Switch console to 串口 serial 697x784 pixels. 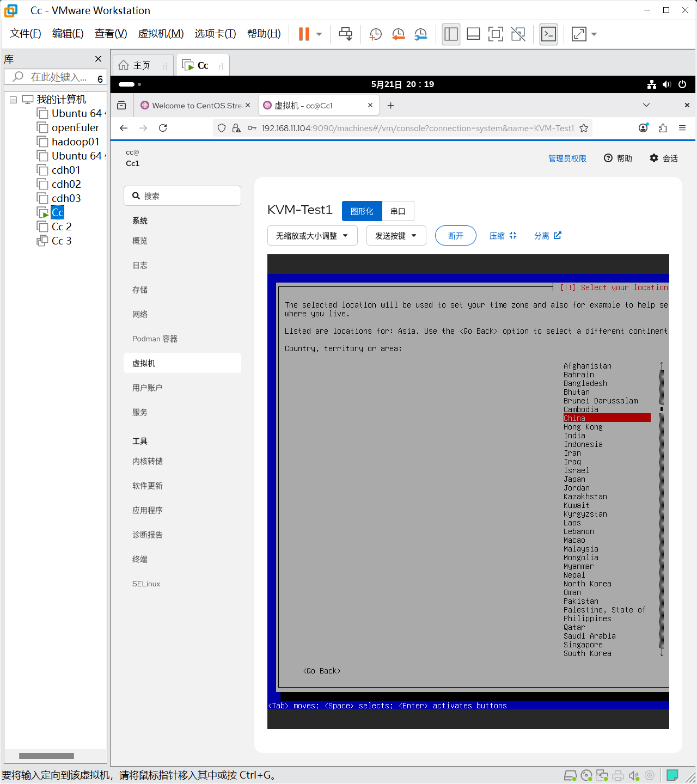[x=398, y=211]
